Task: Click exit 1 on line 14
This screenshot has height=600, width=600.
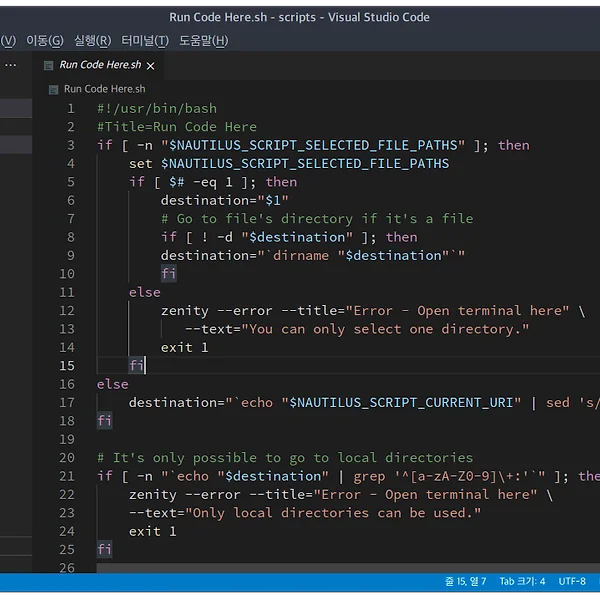Action: click(x=184, y=347)
